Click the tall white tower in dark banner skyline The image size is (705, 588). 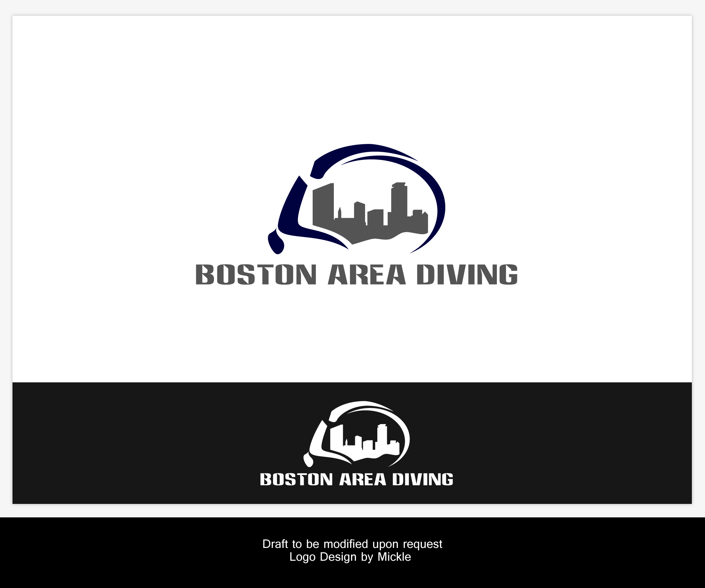(x=382, y=435)
